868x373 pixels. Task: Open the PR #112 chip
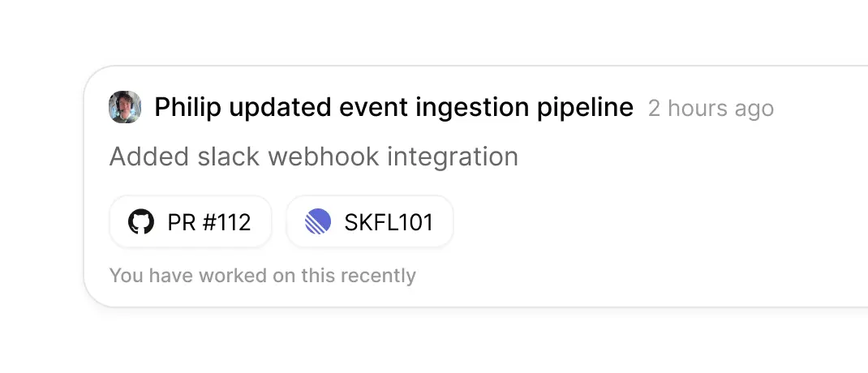(191, 221)
